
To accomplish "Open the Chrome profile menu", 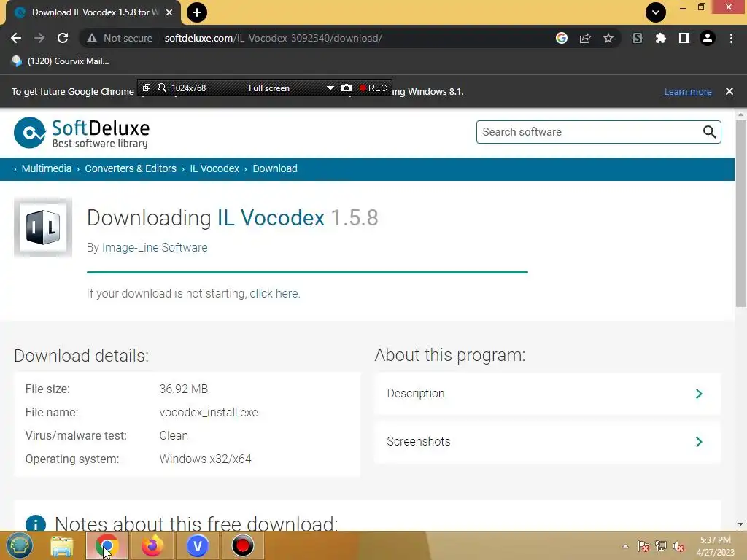I will tap(708, 38).
